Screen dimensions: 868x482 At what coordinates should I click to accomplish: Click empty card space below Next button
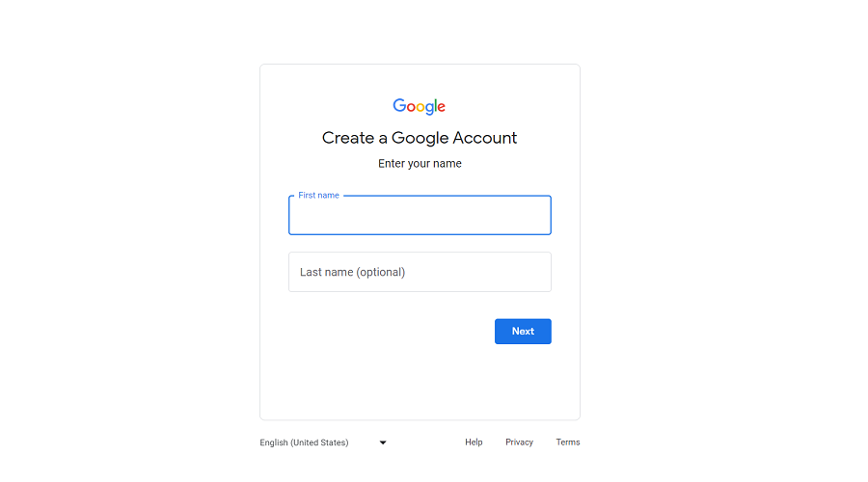(x=420, y=382)
